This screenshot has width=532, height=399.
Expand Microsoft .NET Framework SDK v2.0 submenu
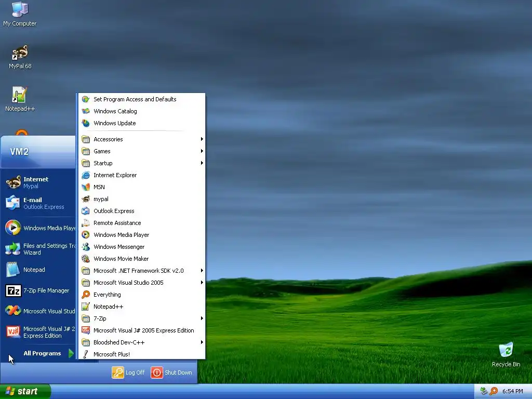pos(142,270)
